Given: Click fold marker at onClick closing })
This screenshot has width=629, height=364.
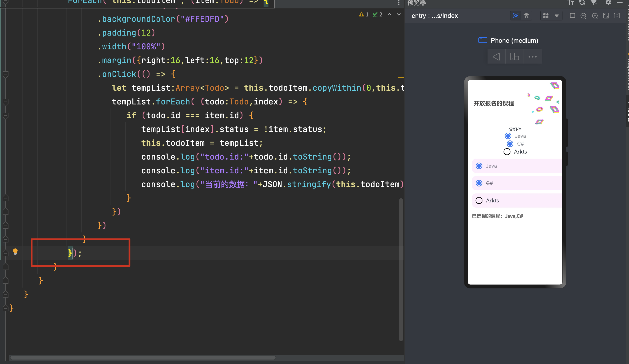Looking at the screenshot, I should click(x=6, y=226).
